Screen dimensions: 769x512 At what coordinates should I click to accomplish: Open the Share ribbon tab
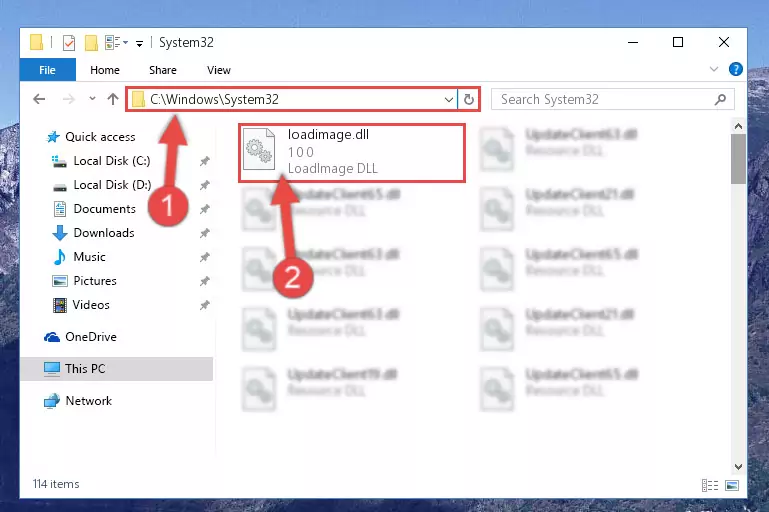[163, 70]
